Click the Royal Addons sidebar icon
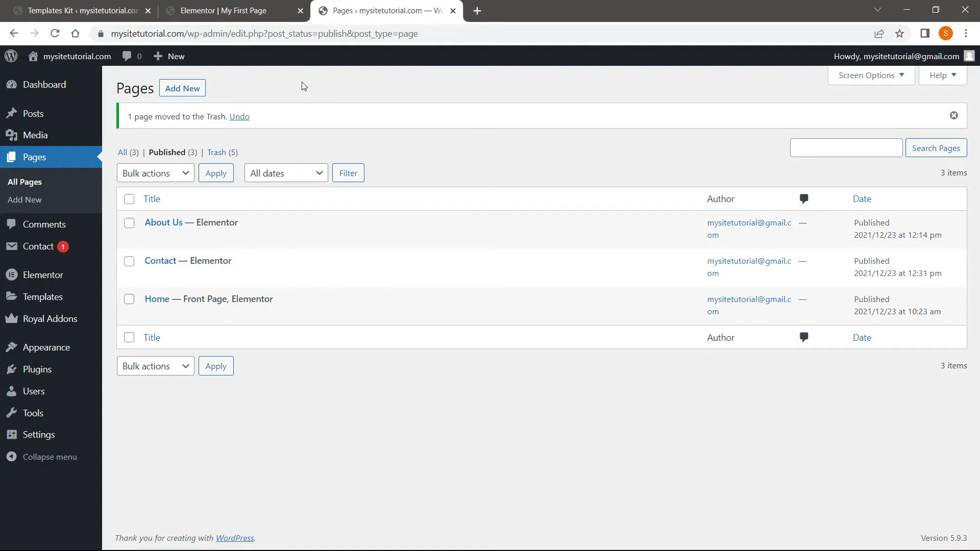The height and width of the screenshot is (551, 980). pyautogui.click(x=11, y=318)
